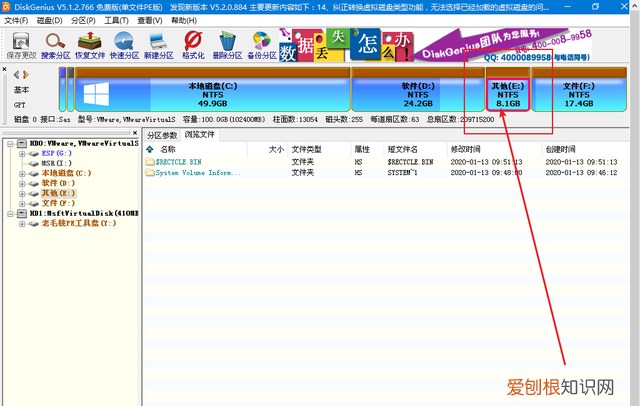Sort files by the 修改时间 column header
The width and height of the screenshot is (640, 406).
click(466, 148)
